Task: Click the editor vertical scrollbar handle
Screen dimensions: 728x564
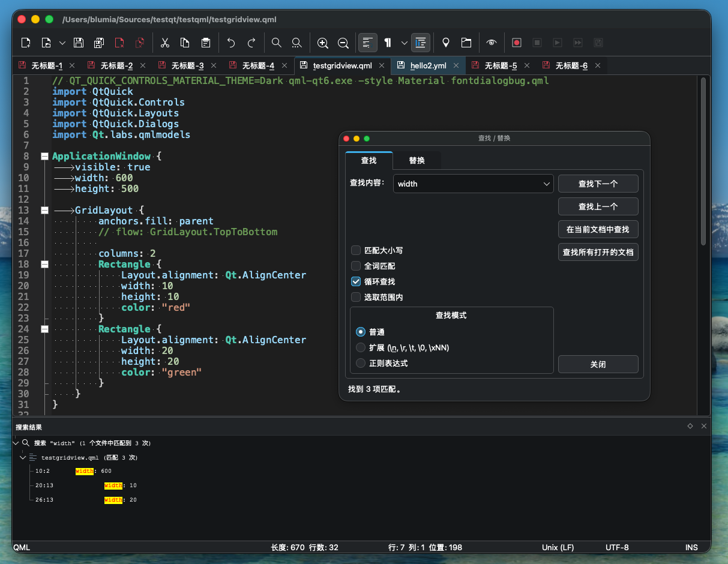Action: point(703,162)
